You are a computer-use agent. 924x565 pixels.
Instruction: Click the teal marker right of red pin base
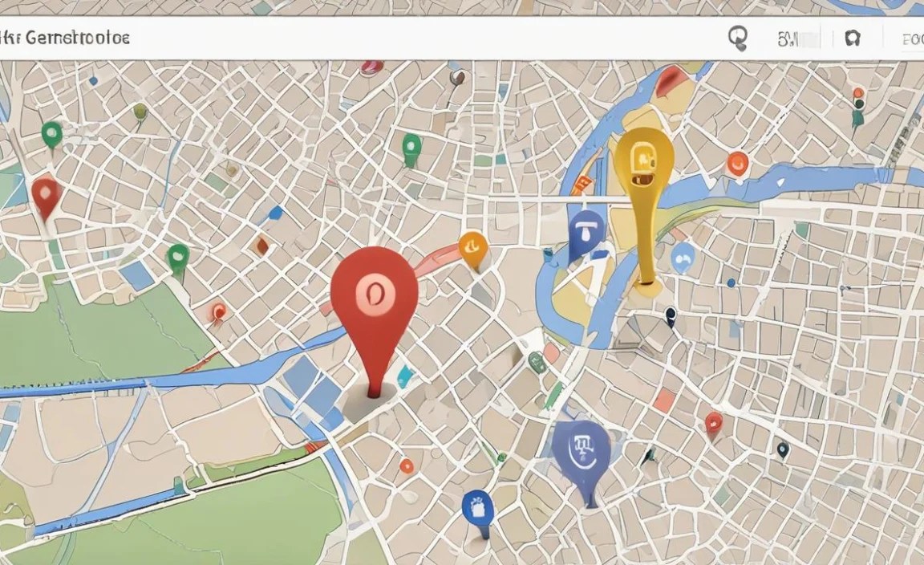[403, 376]
